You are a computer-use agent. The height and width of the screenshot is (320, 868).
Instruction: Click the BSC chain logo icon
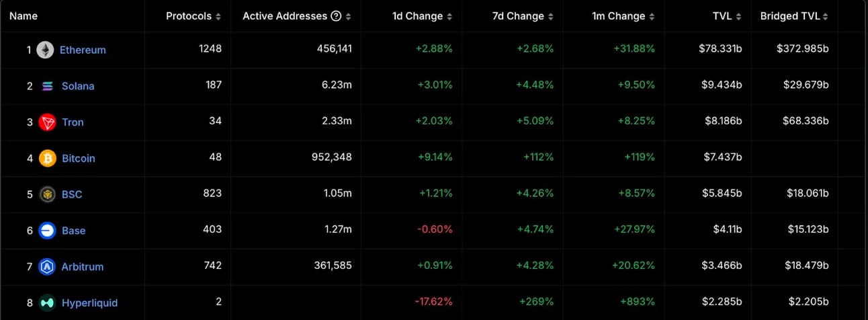pyautogui.click(x=47, y=194)
